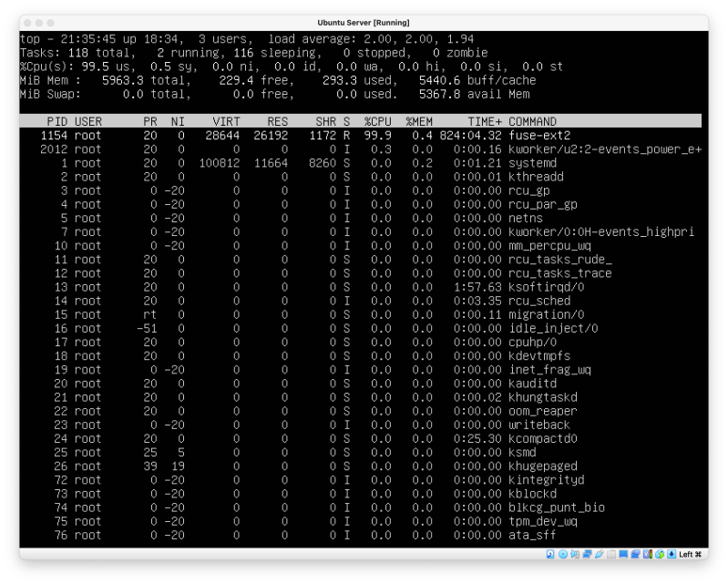728x584 pixels.
Task: Select the kthreadd process name
Action: (x=536, y=177)
